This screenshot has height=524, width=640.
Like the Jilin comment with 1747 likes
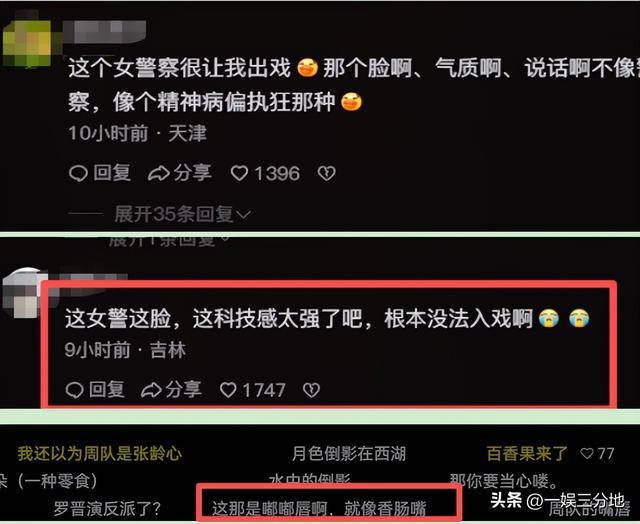click(228, 390)
